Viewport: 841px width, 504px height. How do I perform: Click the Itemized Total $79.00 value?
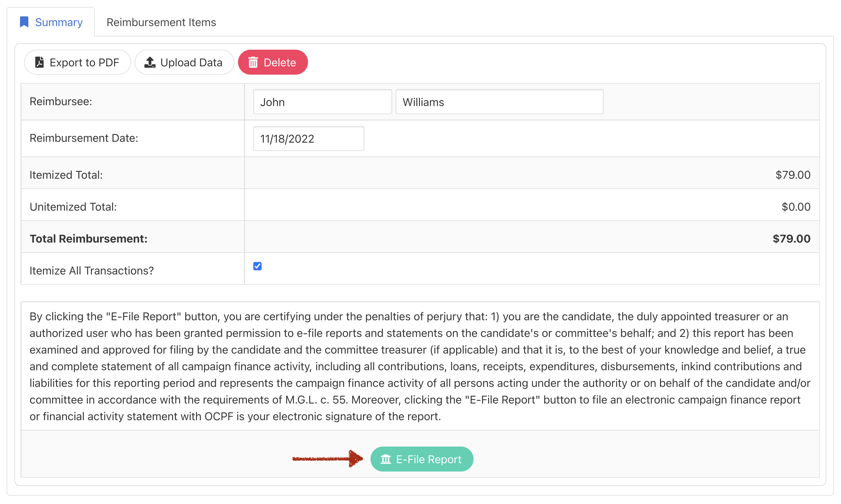(792, 175)
